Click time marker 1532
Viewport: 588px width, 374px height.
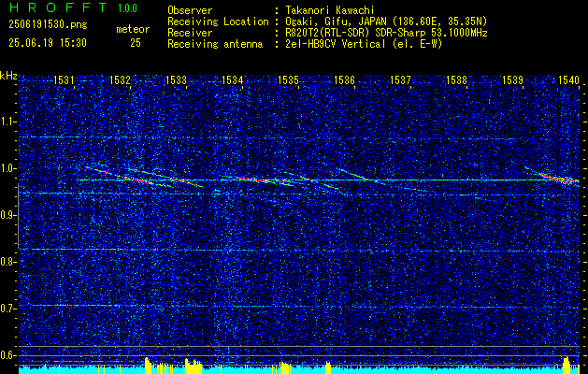point(120,79)
